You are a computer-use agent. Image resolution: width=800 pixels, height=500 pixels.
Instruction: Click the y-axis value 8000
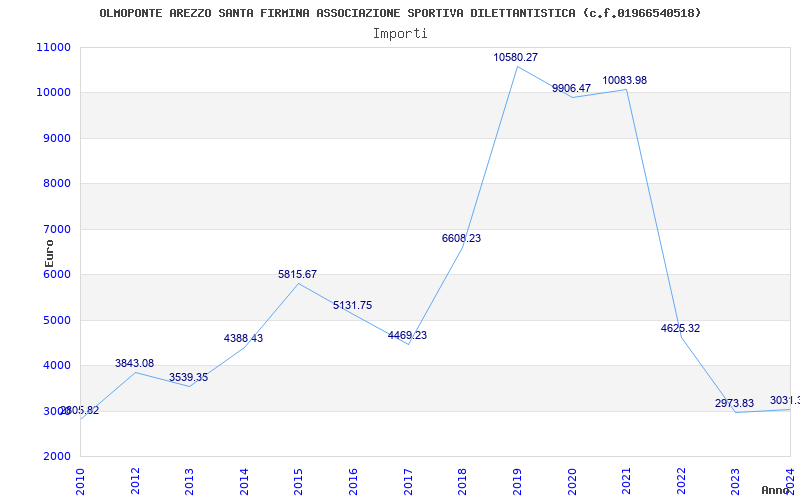click(56, 184)
